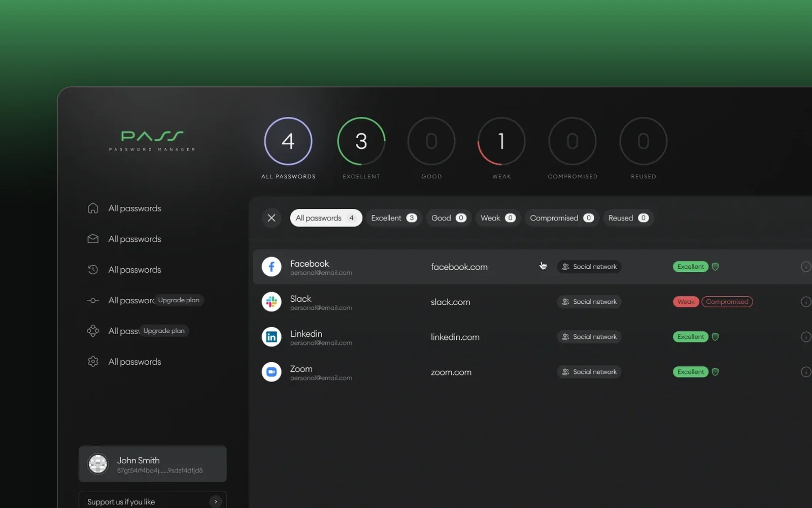The height and width of the screenshot is (508, 812).
Task: Click the Slack logo icon
Action: (x=272, y=302)
